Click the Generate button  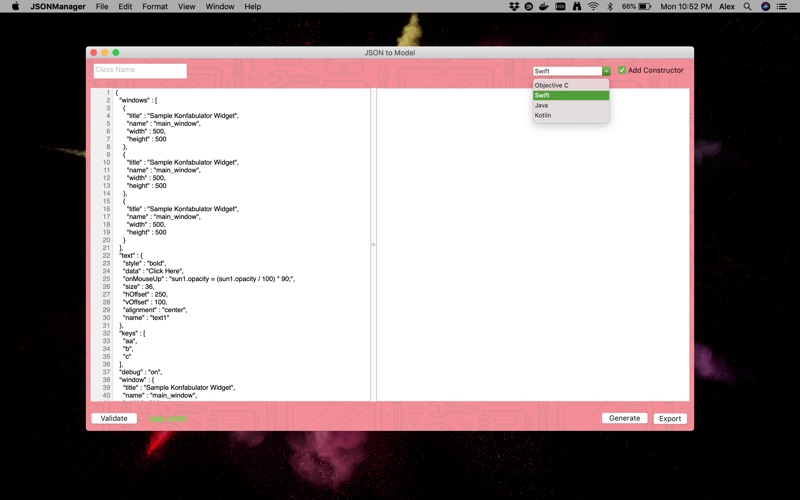pos(624,418)
